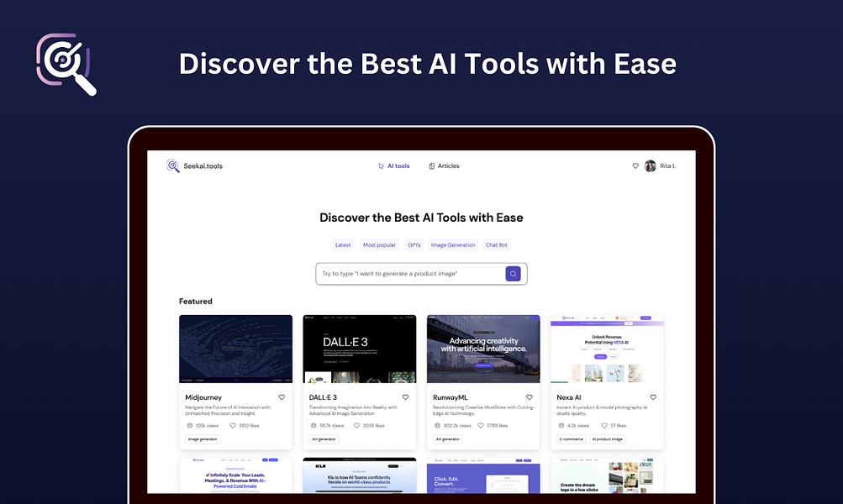Click the likes icon under DALL·E 3
The image size is (843, 504).
(356, 424)
